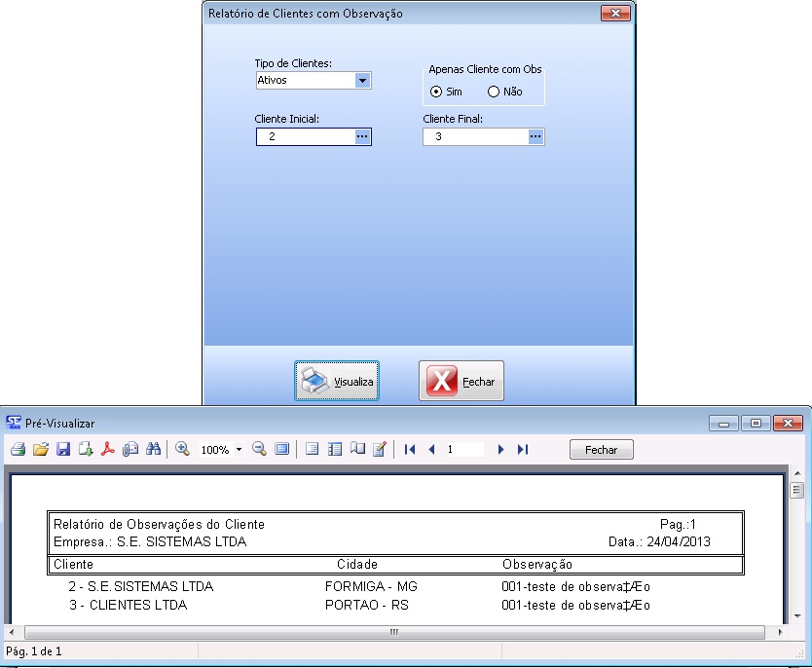Viewport: 812px width, 668px height.
Task: Open Cliente Inicial lookup ellipsis button
Action: click(362, 138)
